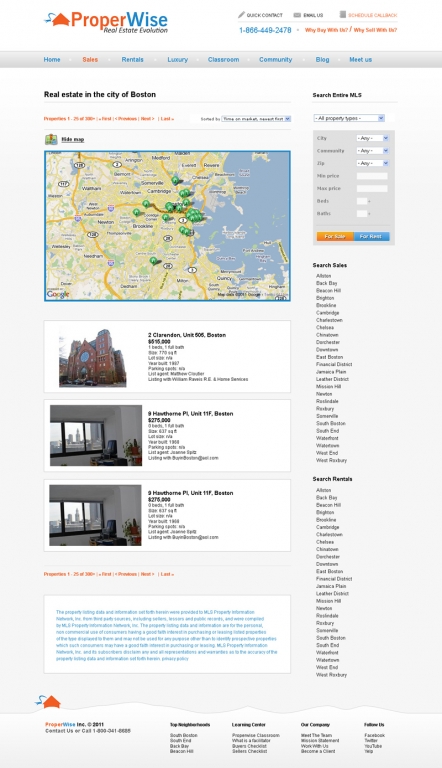Click the Google logo on the map

coord(58,294)
